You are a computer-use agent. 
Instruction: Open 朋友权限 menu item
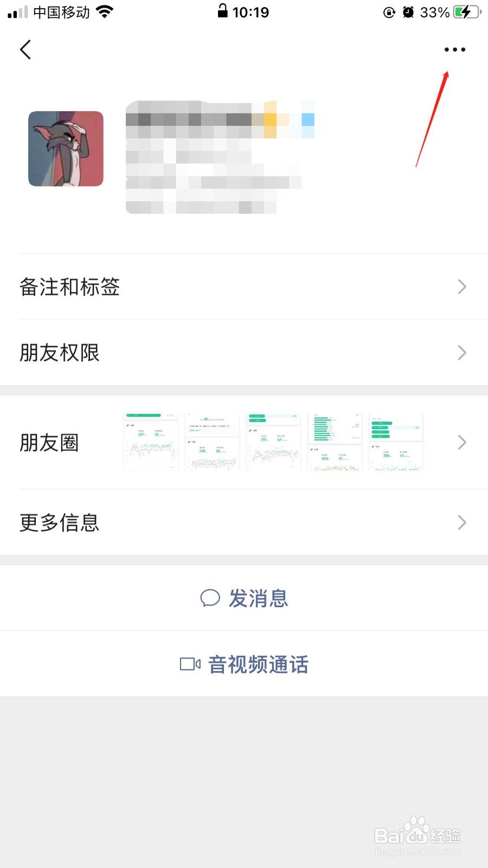point(60,353)
